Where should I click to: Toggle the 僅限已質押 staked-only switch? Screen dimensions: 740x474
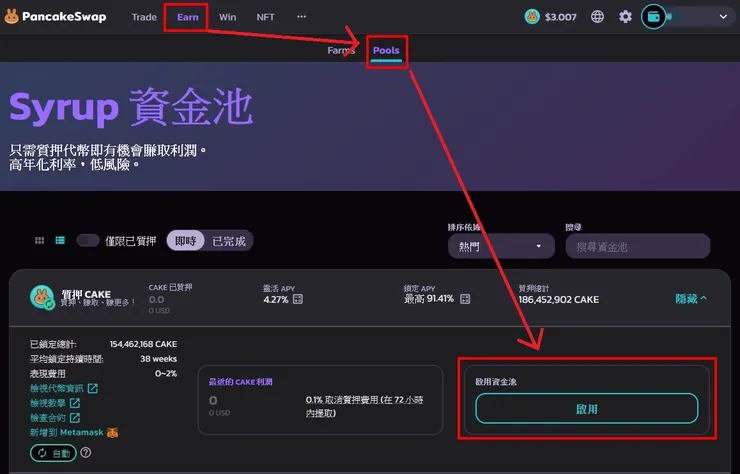point(88,241)
